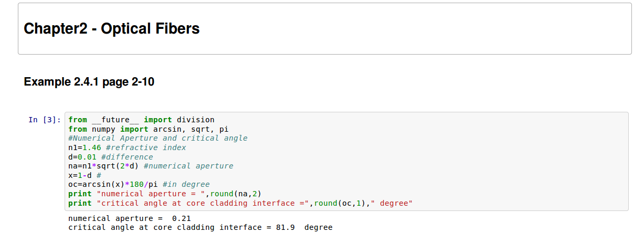
Task: Click the oc=arcsin(x)*180/pi expression
Action: (x=113, y=184)
